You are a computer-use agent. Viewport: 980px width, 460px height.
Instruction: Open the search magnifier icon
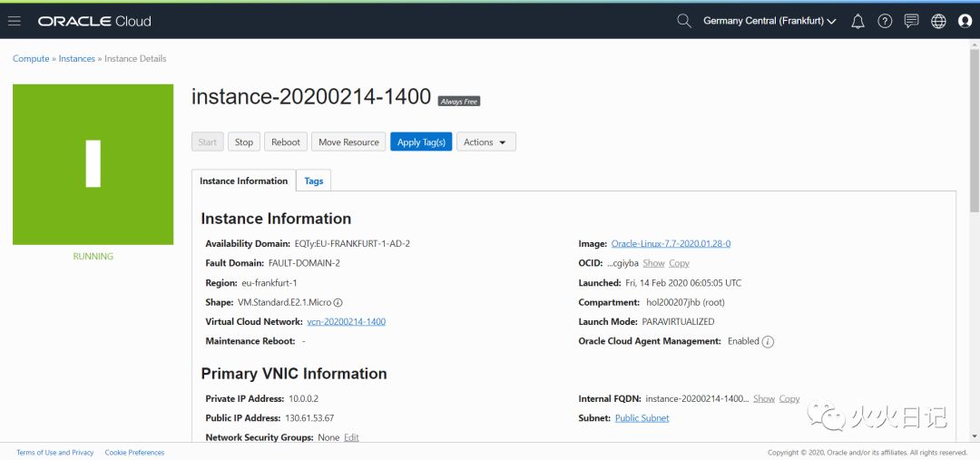click(x=684, y=21)
